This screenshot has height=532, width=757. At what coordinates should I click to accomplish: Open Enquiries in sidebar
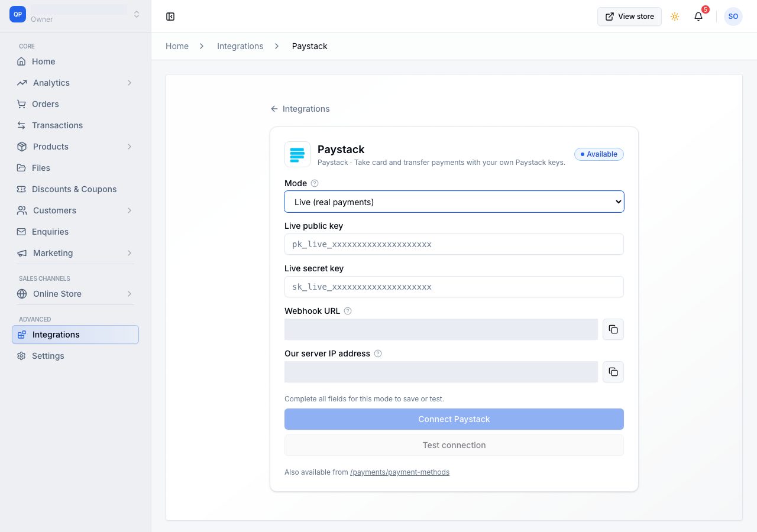point(75,232)
